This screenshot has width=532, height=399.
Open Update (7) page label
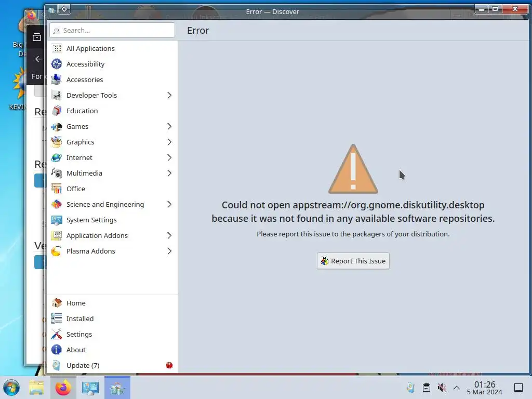pos(83,365)
